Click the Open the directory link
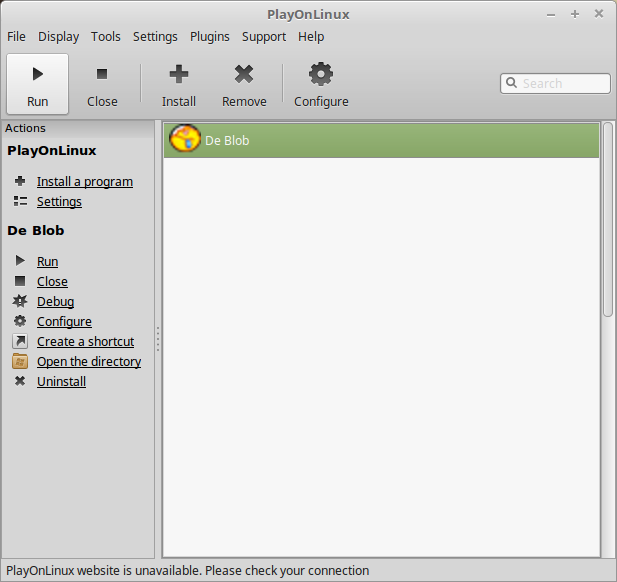 click(x=89, y=362)
